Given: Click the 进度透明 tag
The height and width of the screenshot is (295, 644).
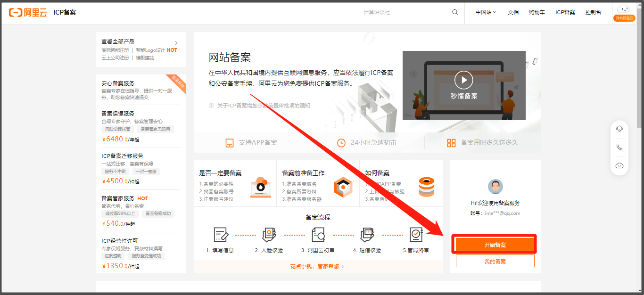Looking at the screenshot, I should tap(113, 256).
